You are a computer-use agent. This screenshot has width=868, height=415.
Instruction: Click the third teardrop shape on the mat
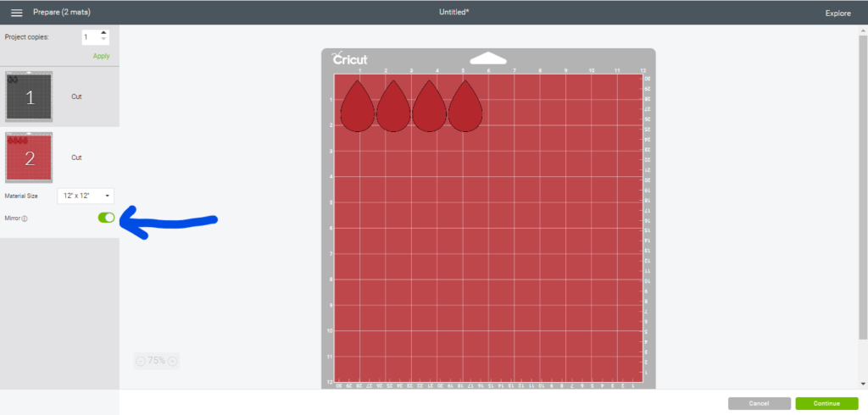pos(429,108)
